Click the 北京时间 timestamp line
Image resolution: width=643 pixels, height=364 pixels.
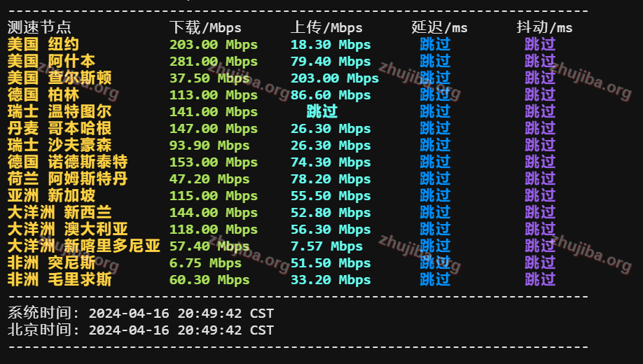pyautogui.click(x=141, y=330)
